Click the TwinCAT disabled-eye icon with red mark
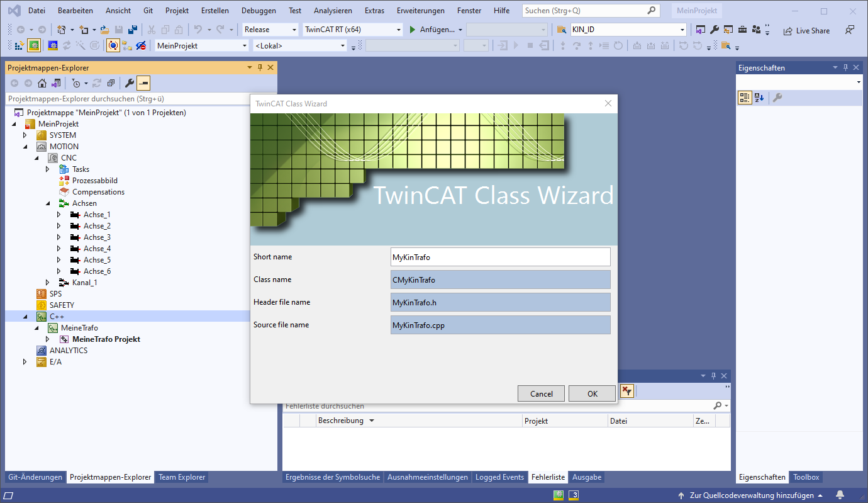Screen dimensions: 868x503 (141, 46)
